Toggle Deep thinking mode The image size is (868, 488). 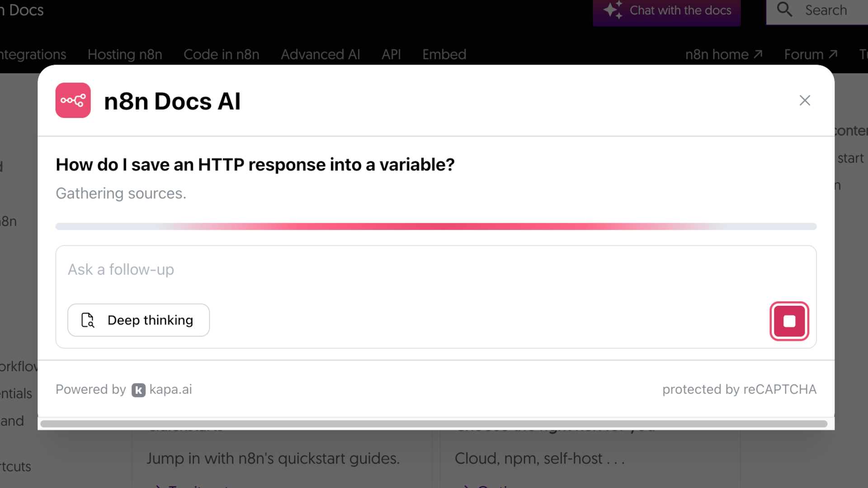[138, 320]
